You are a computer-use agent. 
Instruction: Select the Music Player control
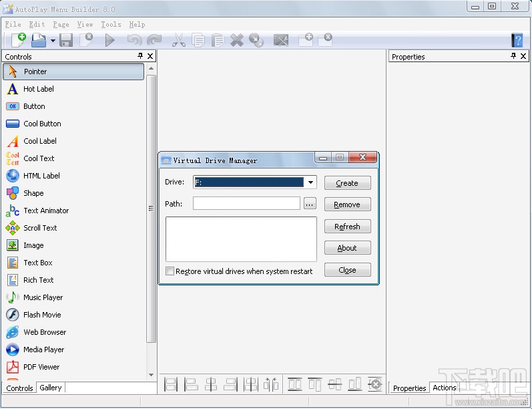(x=73, y=297)
